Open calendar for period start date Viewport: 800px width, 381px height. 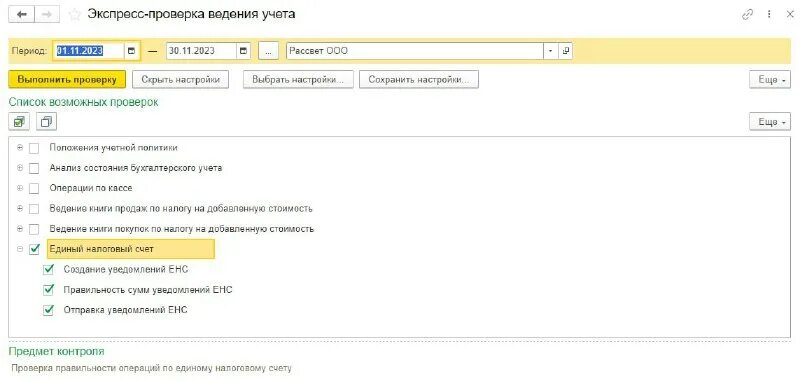coord(132,51)
